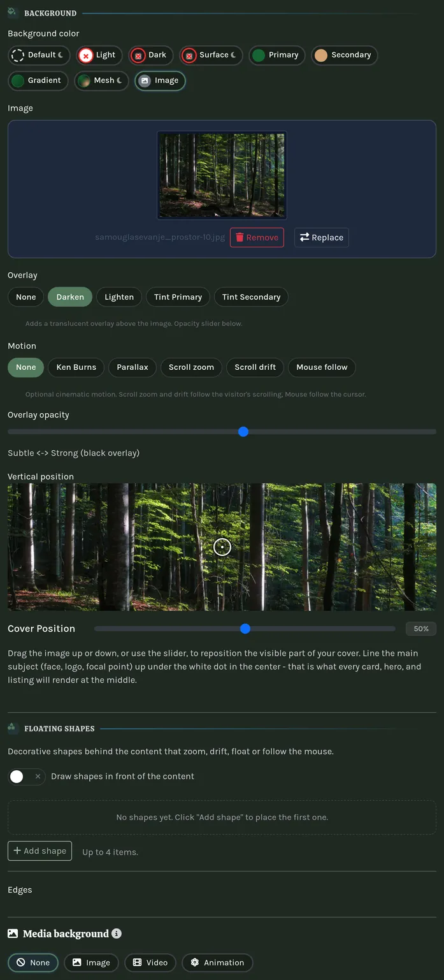Select Animation for media background

pyautogui.click(x=217, y=963)
